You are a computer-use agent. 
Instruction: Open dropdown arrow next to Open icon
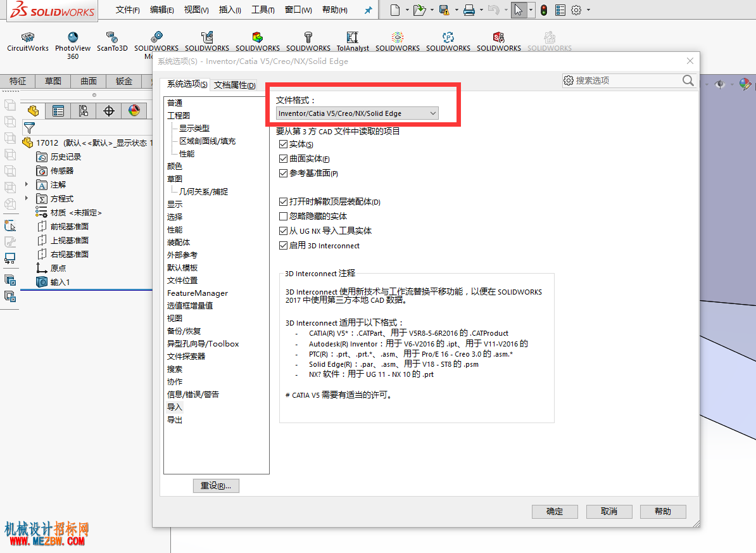click(432, 10)
